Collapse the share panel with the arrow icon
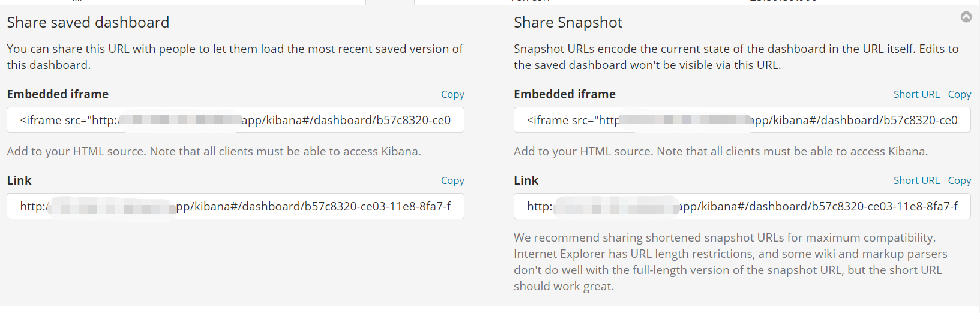 (966, 17)
